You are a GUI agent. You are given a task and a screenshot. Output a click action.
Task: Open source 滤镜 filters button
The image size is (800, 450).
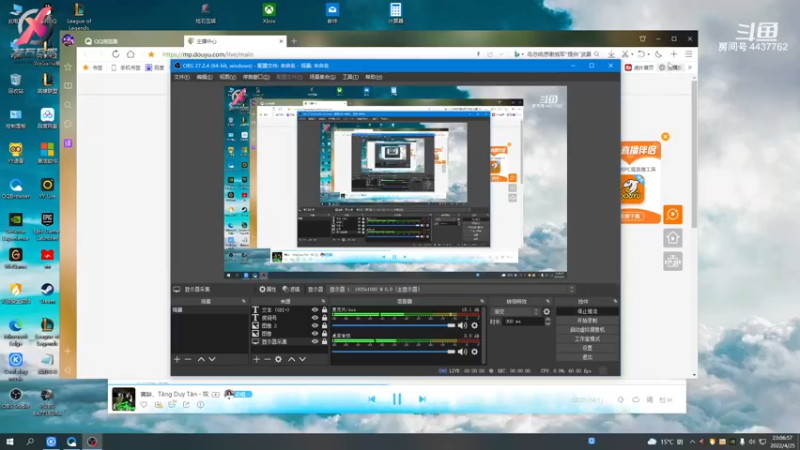[x=291, y=289]
